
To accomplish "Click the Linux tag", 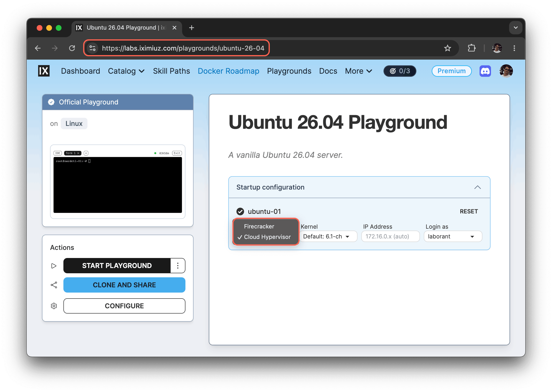I will click(x=74, y=124).
